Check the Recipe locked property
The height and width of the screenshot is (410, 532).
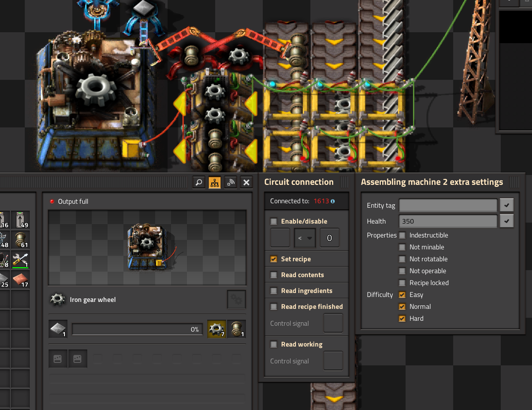pos(402,283)
